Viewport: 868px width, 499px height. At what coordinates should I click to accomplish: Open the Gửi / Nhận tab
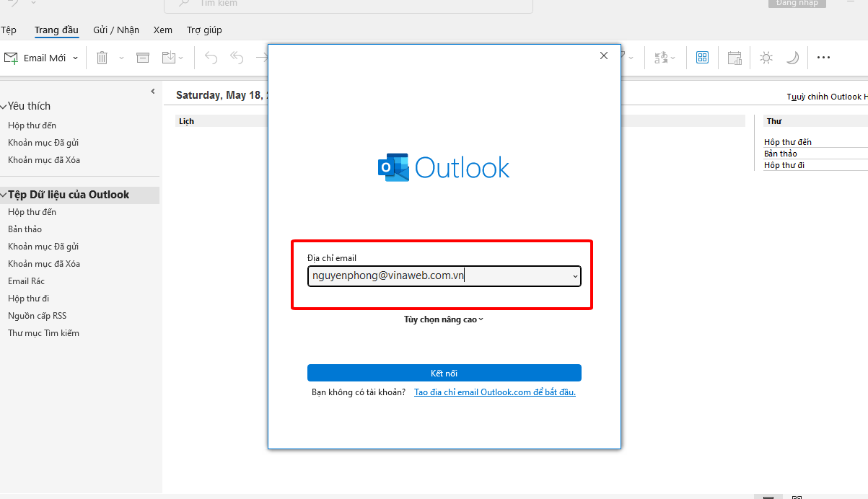pyautogui.click(x=116, y=30)
